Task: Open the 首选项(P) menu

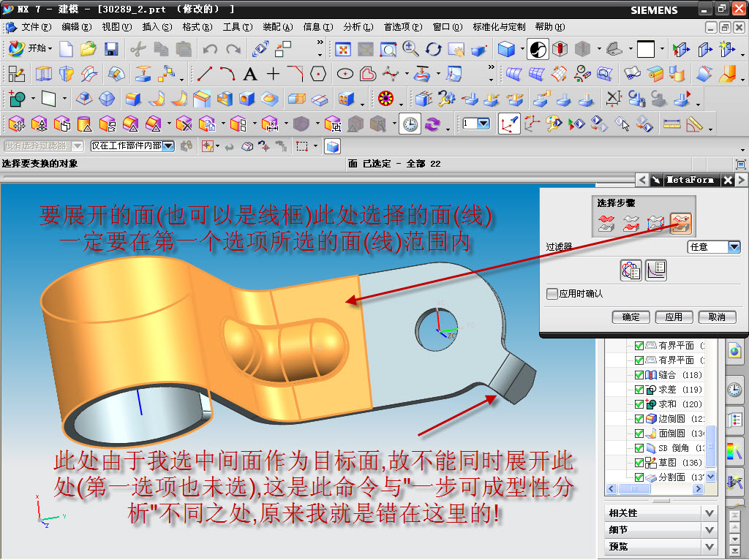Action: point(403,27)
